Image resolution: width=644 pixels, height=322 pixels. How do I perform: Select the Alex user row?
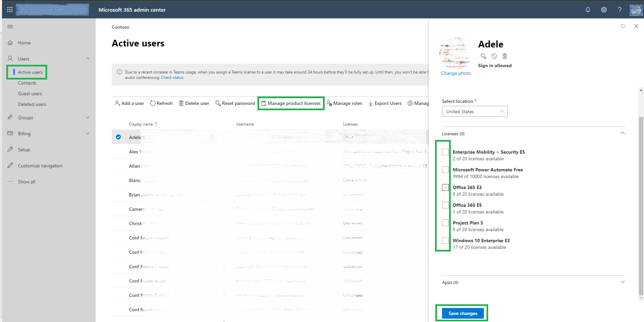(x=270, y=152)
